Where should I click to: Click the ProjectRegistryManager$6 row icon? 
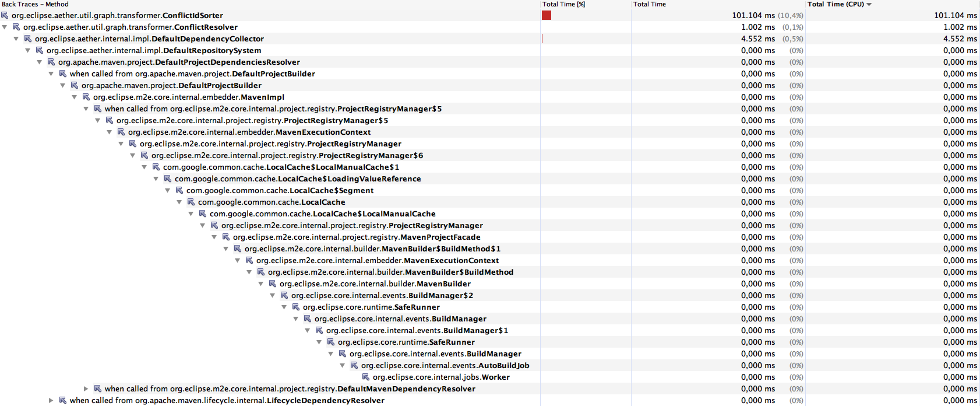(x=144, y=155)
